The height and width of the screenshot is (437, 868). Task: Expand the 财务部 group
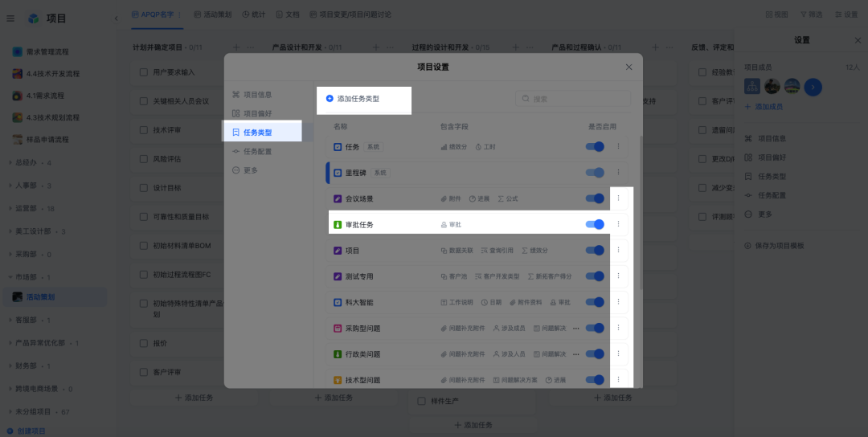10,366
